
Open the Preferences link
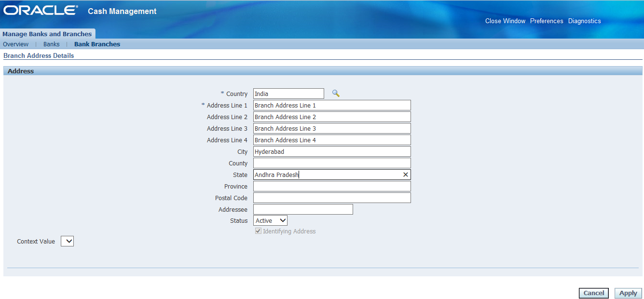(547, 21)
